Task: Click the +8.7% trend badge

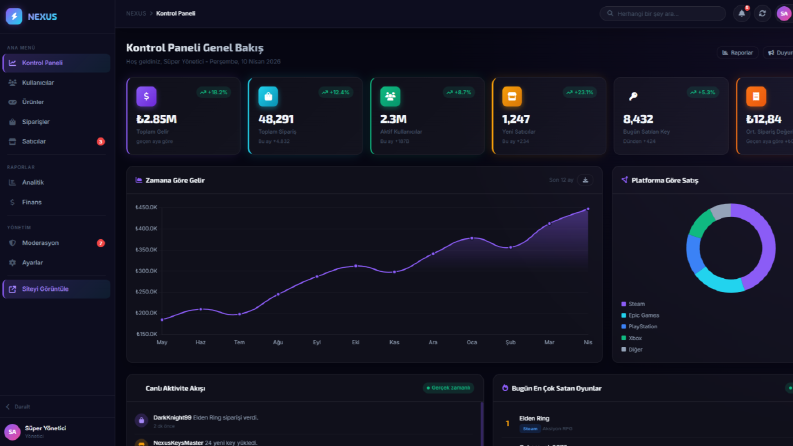Action: coord(459,93)
